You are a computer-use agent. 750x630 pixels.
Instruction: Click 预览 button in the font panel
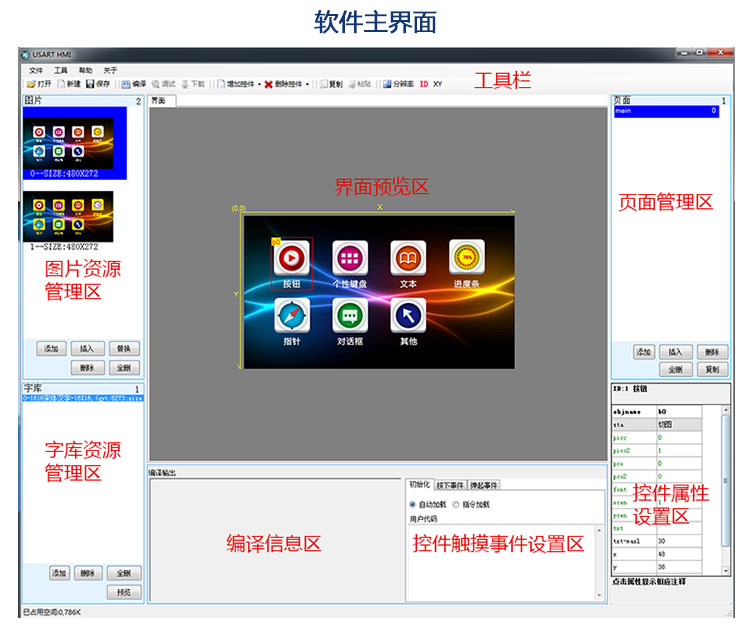(125, 592)
